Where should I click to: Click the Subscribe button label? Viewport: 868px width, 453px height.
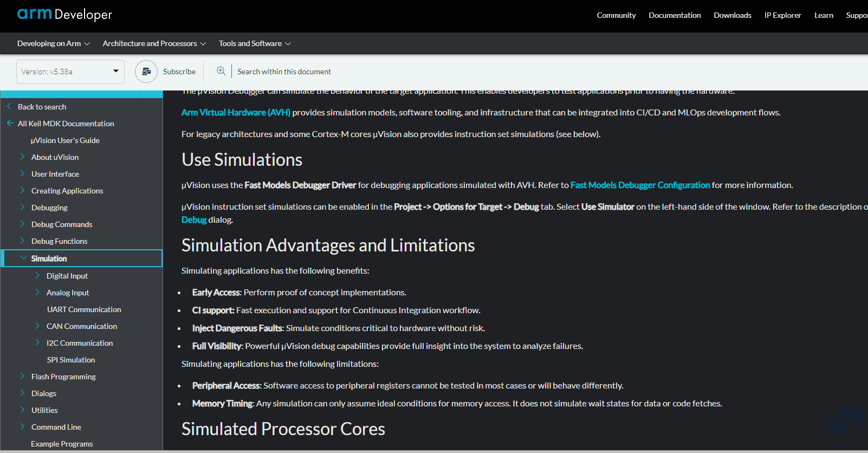pos(179,72)
